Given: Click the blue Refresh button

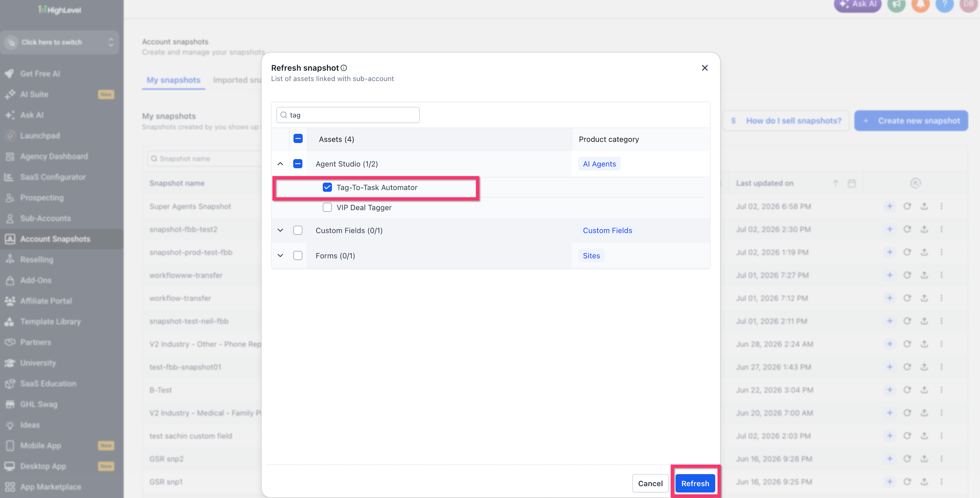Looking at the screenshot, I should [x=695, y=483].
